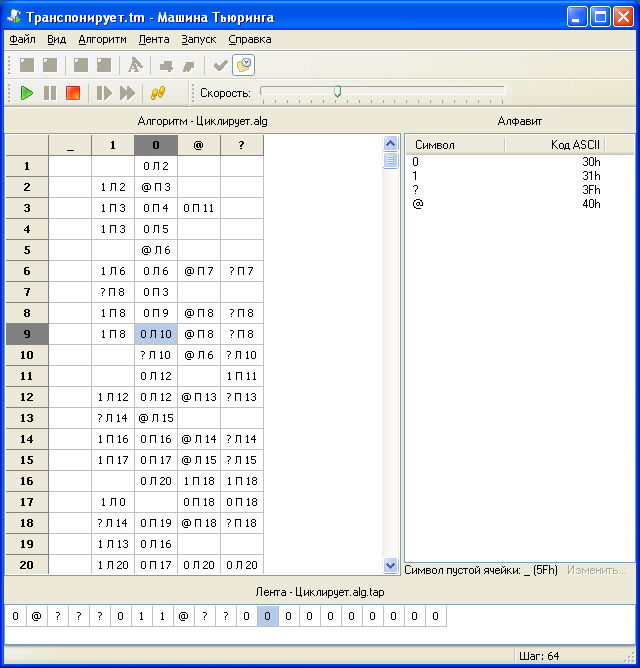640x668 pixels.
Task: Open the Алгоритм menu
Action: [102, 40]
